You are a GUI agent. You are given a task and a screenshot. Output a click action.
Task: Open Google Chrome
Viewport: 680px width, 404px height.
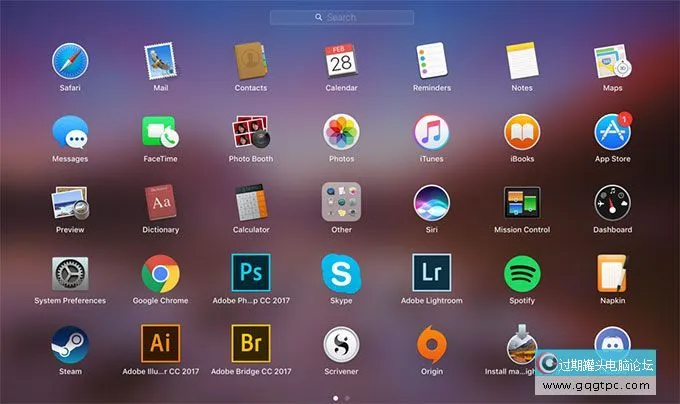pyautogui.click(x=160, y=272)
